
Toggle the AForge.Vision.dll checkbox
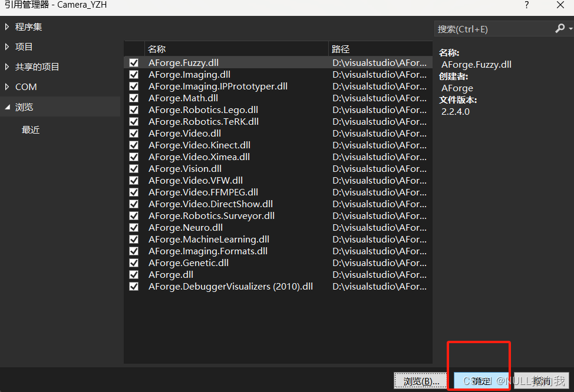coord(133,168)
